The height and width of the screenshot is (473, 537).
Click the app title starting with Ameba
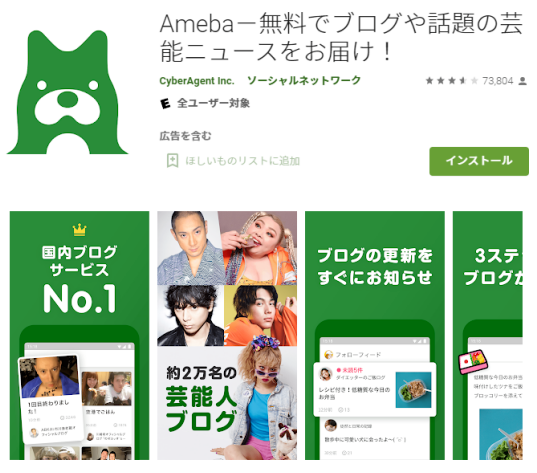point(341,37)
